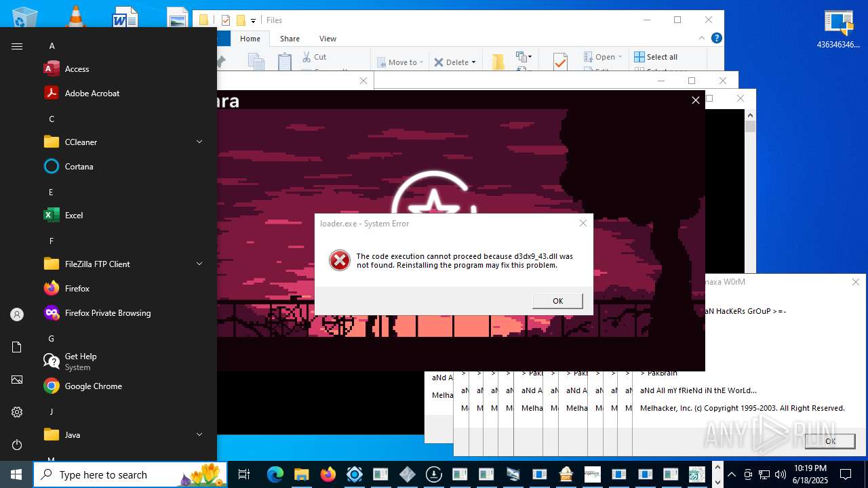Open Pictures from Start sidebar
The height and width of the screenshot is (488, 868).
tap(17, 380)
